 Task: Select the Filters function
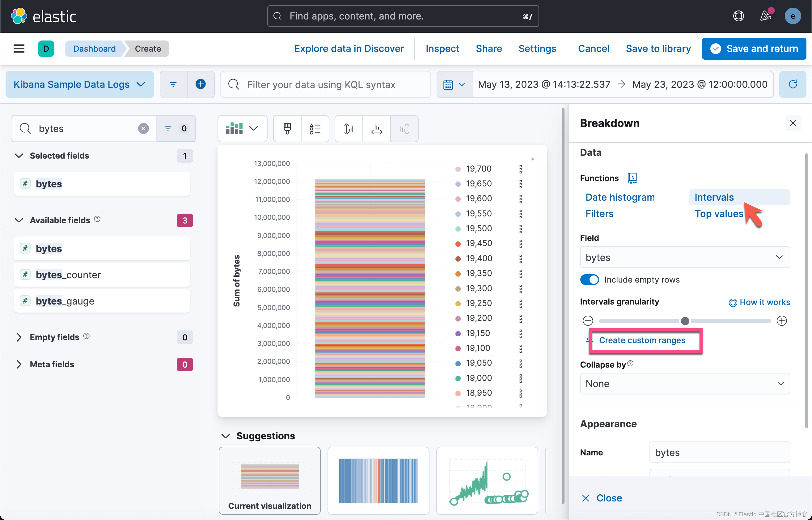tap(599, 214)
